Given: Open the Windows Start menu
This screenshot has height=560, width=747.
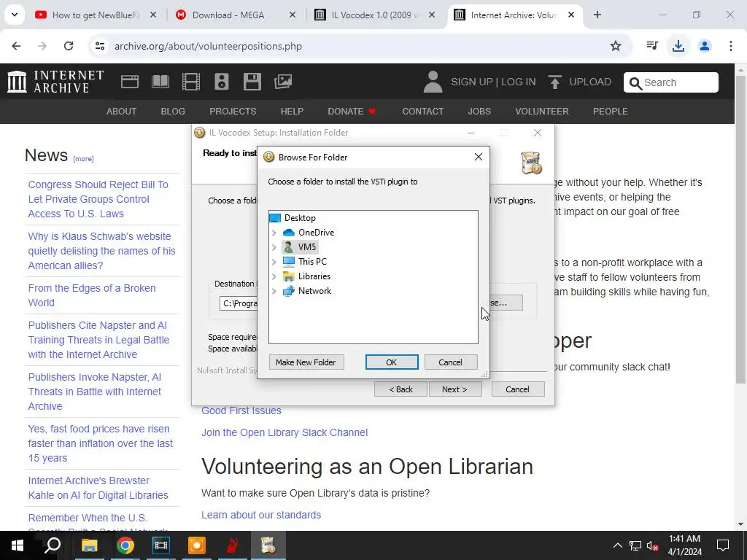Looking at the screenshot, I should pyautogui.click(x=18, y=545).
